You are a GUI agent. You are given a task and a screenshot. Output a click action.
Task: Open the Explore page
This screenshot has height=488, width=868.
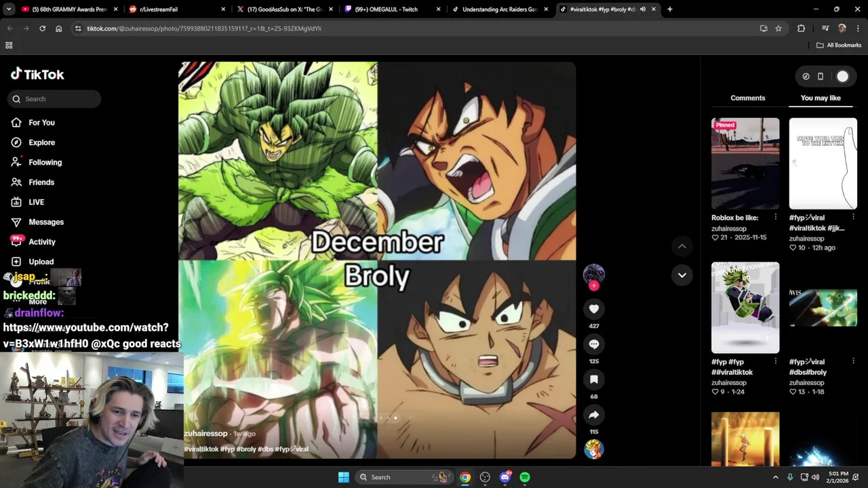coord(33,142)
